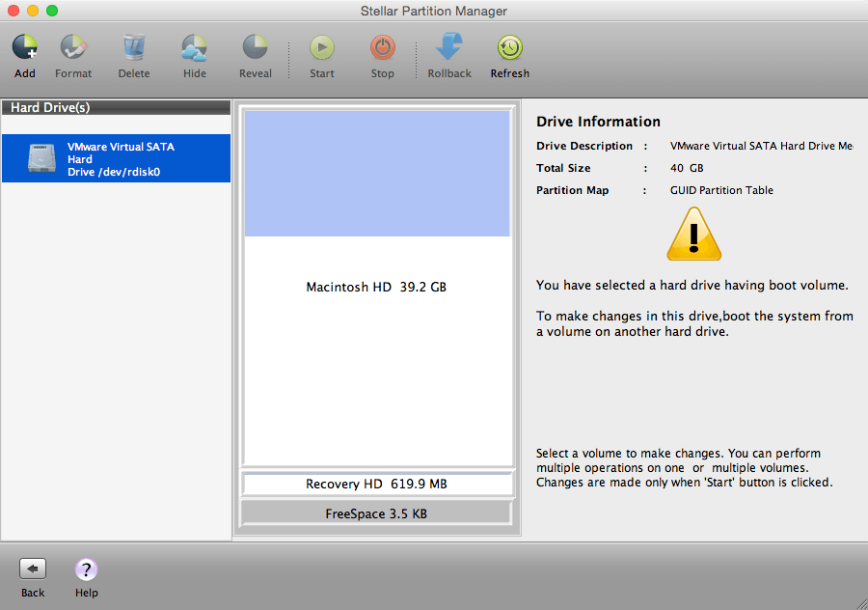Click the yellow warning triangle icon
This screenshot has width=868, height=610.
(693, 235)
